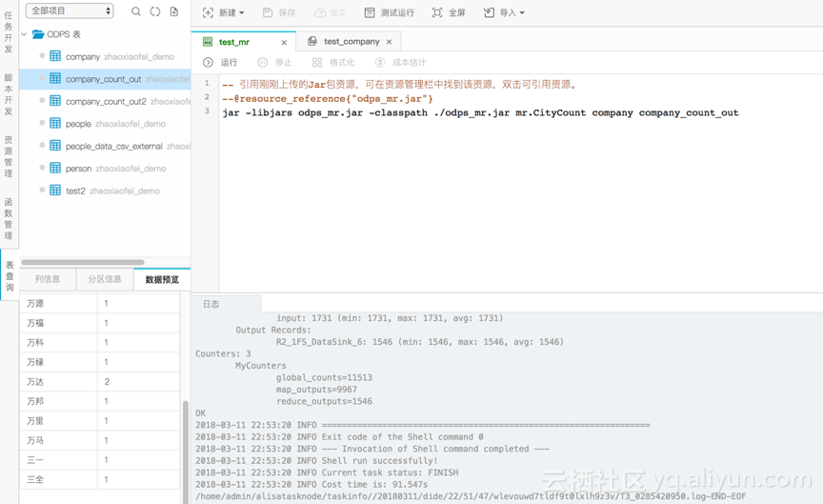Screen dimensions: 823x504
Task: Click the 万达 cell in data preview
Action: click(58, 382)
